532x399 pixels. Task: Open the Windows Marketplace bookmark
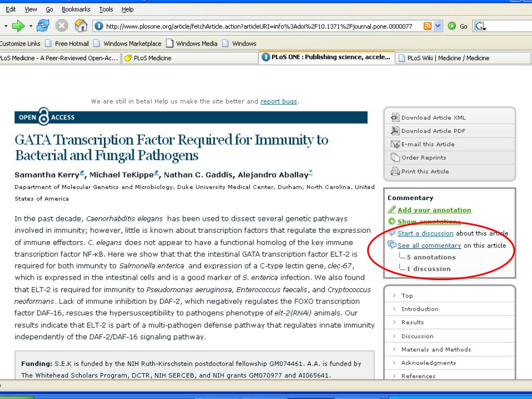coord(128,44)
